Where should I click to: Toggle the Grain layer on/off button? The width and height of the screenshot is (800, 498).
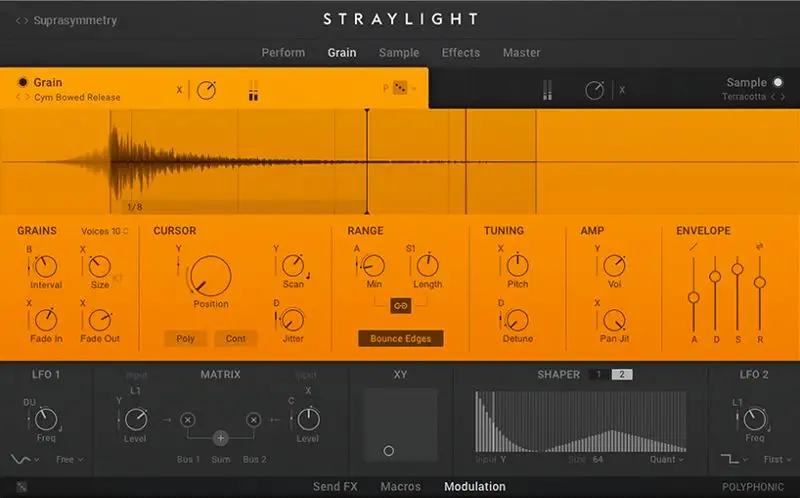pos(23,82)
